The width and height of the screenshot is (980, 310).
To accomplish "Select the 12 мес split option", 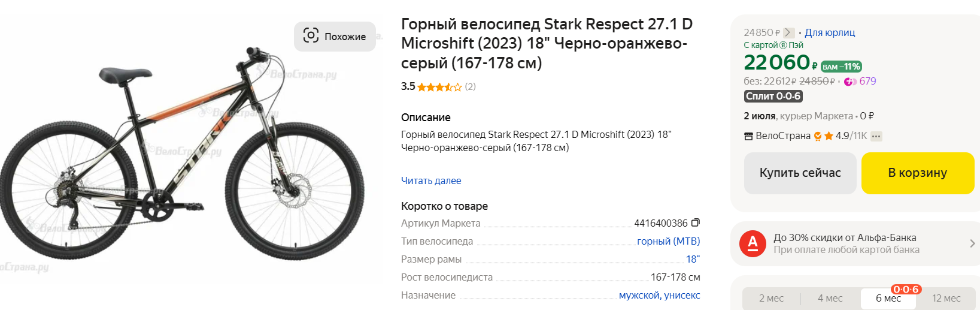I will pos(946,298).
